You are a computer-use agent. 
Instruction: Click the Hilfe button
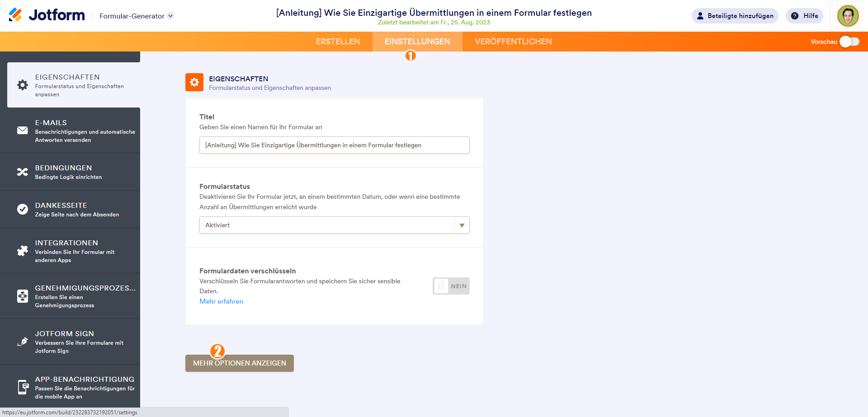tap(805, 16)
